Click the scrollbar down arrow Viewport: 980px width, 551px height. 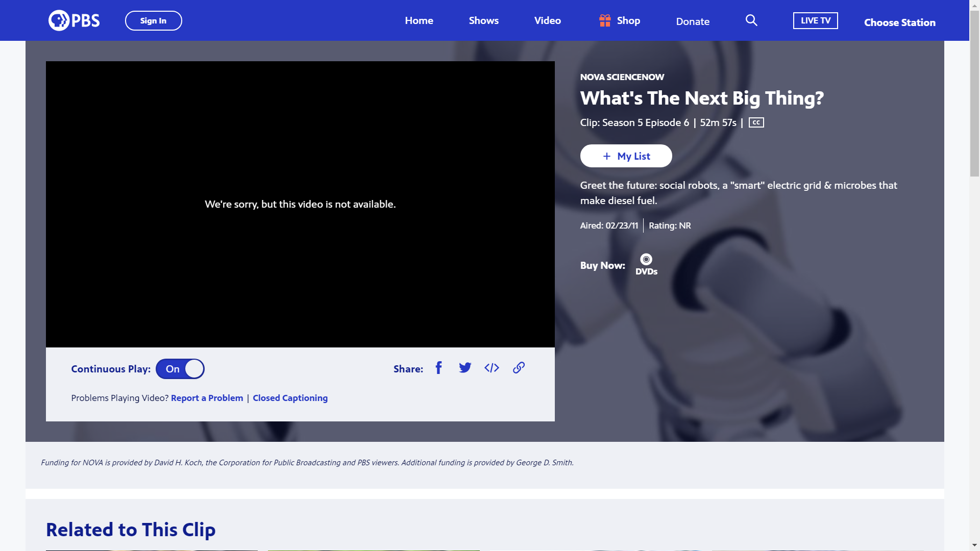pos(975,546)
